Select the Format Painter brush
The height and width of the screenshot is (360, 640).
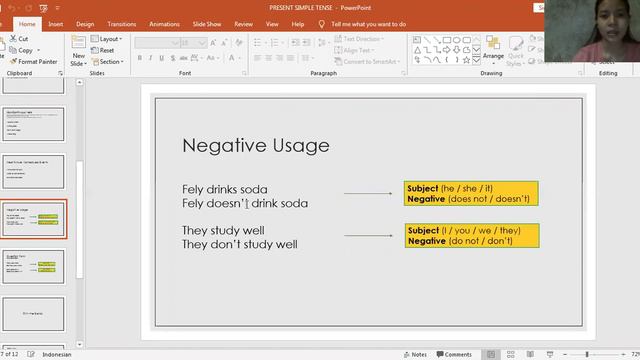point(13,61)
